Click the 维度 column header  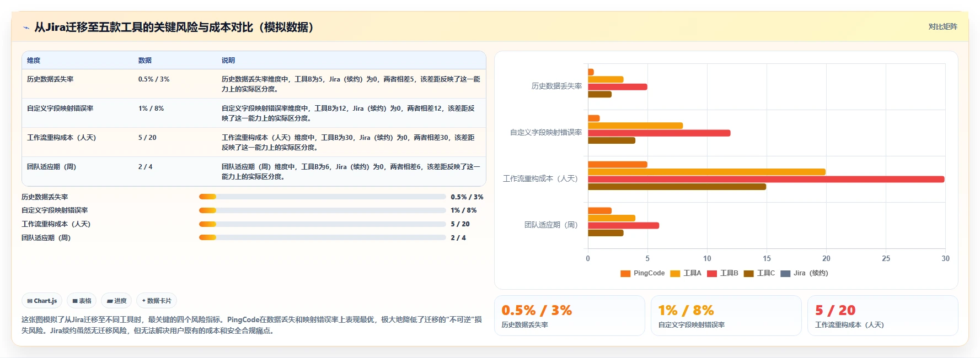[x=34, y=61]
